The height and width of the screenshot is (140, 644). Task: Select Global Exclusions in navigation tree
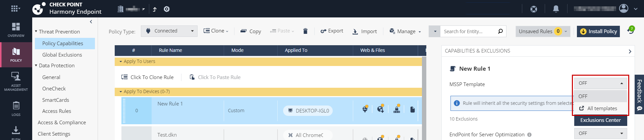coord(62,55)
